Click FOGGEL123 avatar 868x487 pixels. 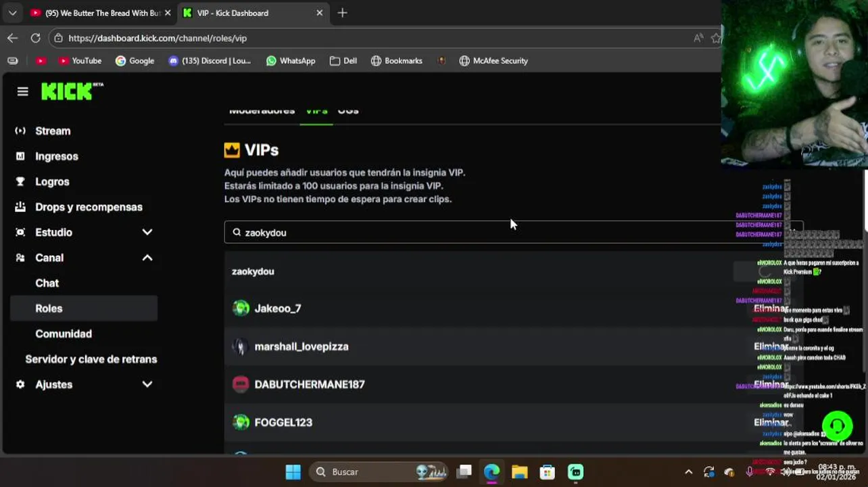point(241,422)
